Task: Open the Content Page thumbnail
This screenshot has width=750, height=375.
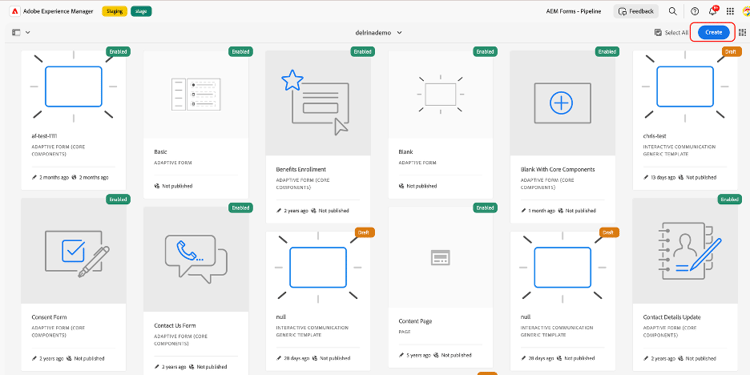Action: (441, 257)
